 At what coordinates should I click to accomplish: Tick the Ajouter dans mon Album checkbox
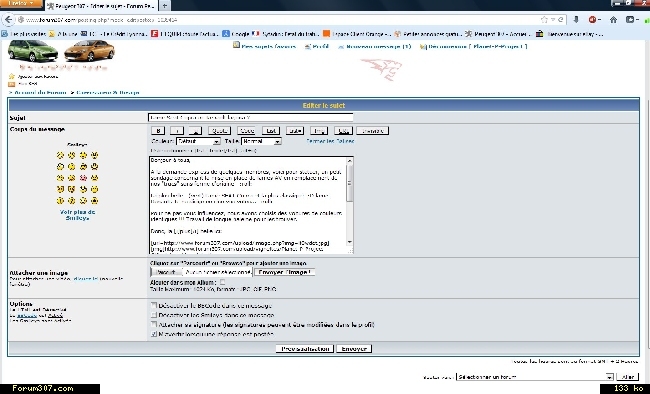[222, 282]
